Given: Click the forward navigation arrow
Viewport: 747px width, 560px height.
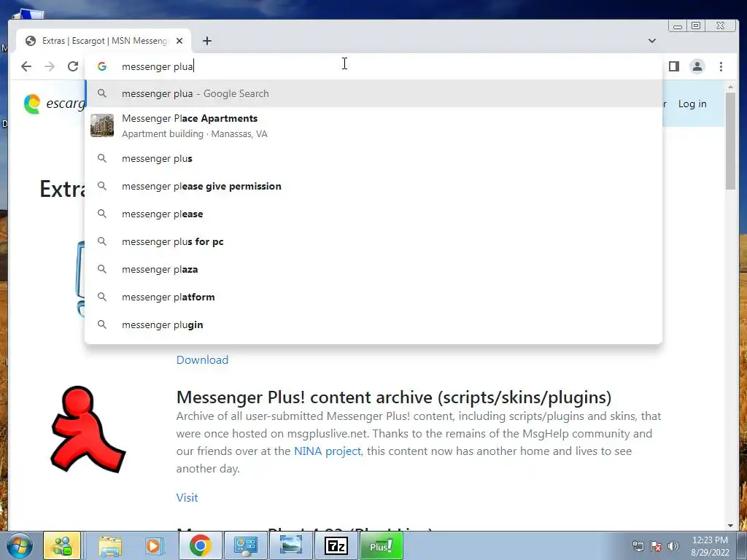Looking at the screenshot, I should click(50, 66).
